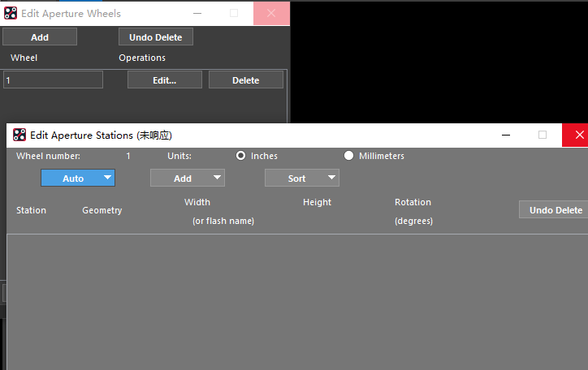This screenshot has height=370, width=588.
Task: Open the Sort dropdown menu
Action: pyautogui.click(x=302, y=178)
